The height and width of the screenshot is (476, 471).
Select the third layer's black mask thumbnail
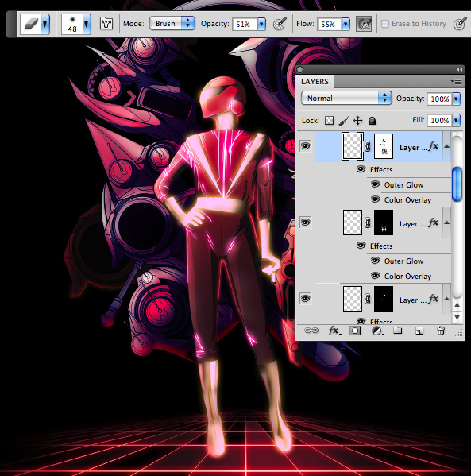384,299
